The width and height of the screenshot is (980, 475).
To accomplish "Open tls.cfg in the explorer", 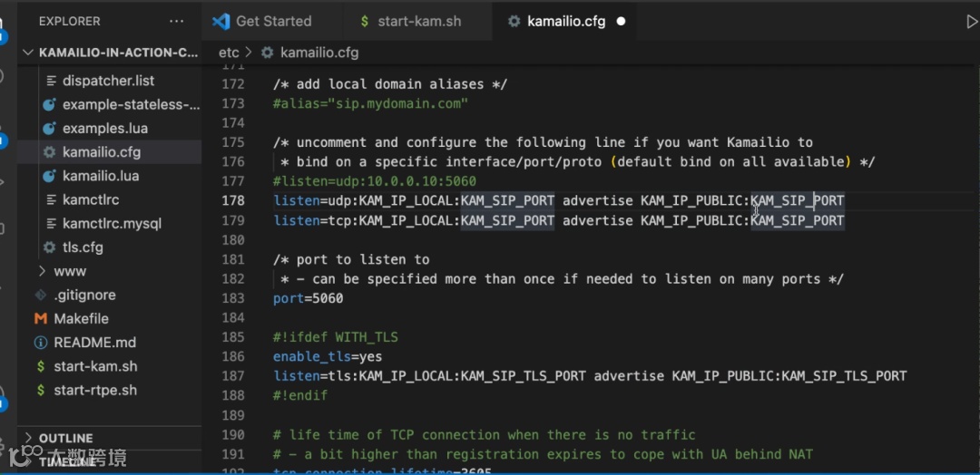I will click(x=83, y=247).
